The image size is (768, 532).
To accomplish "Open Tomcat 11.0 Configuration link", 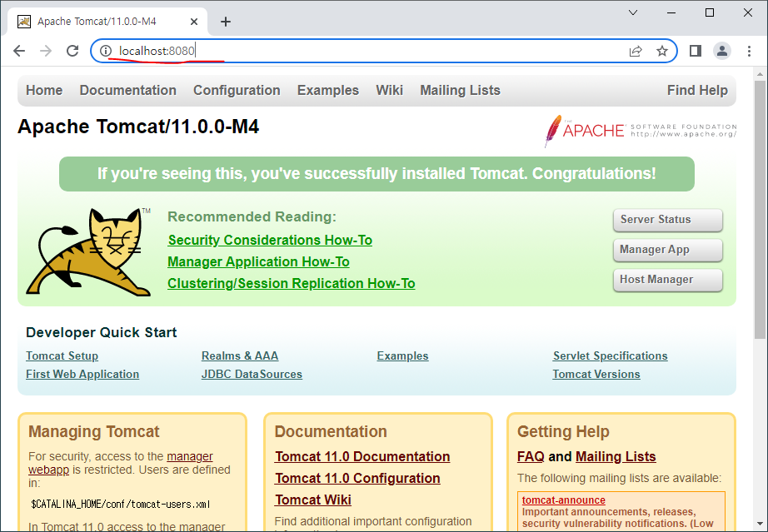I will pos(357,478).
